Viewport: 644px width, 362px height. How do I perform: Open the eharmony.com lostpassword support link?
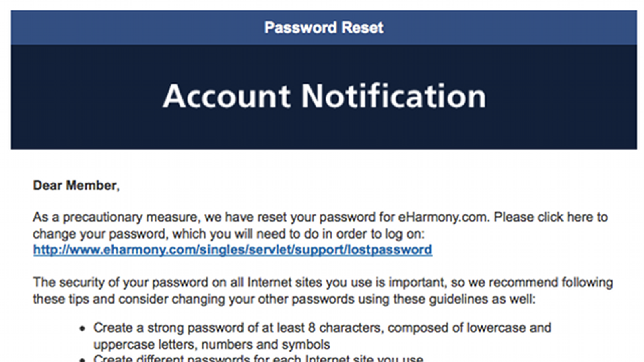(233, 250)
